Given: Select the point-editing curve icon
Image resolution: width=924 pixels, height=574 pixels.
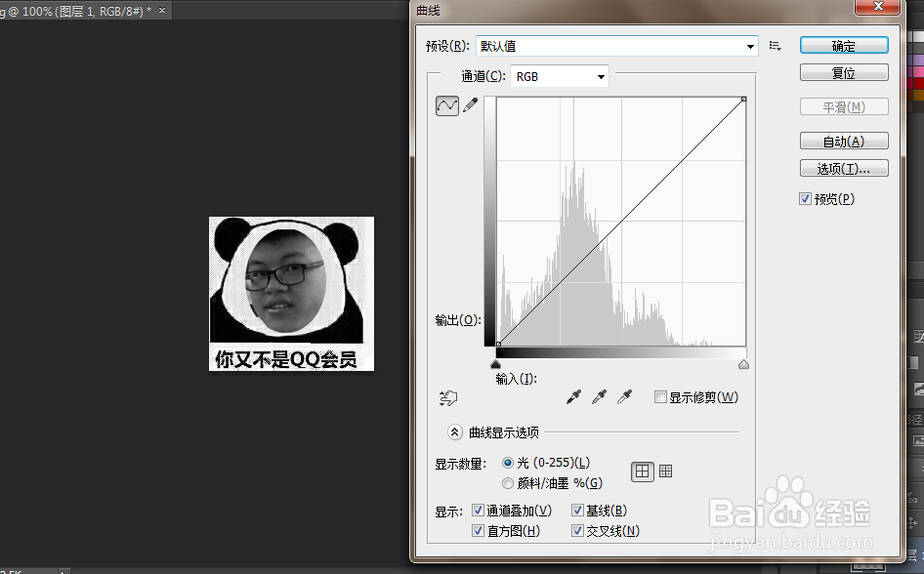Looking at the screenshot, I should click(446, 103).
